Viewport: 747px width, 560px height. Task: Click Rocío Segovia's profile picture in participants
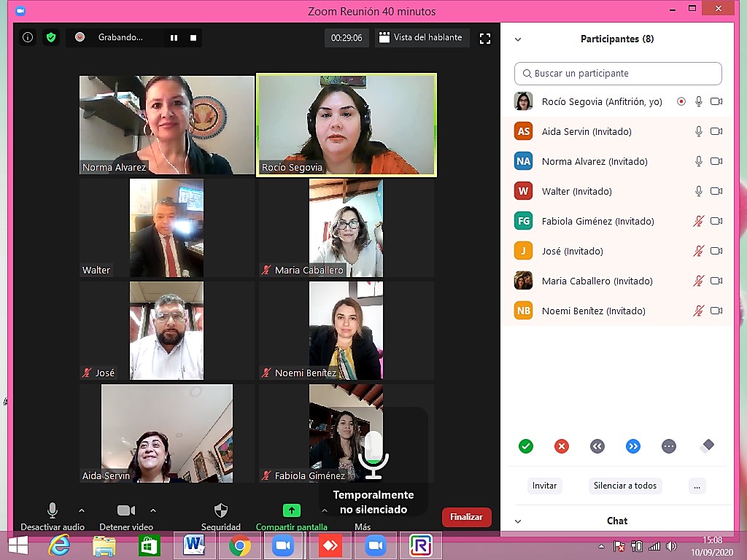523,101
